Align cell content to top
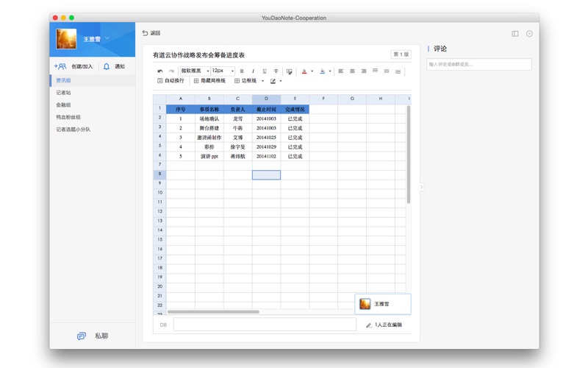Image resolution: width=588 pixels, height=368 pixels. tap(375, 71)
